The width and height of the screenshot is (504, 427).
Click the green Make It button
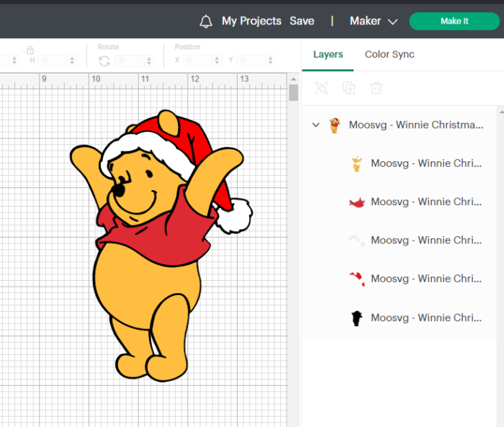click(454, 21)
